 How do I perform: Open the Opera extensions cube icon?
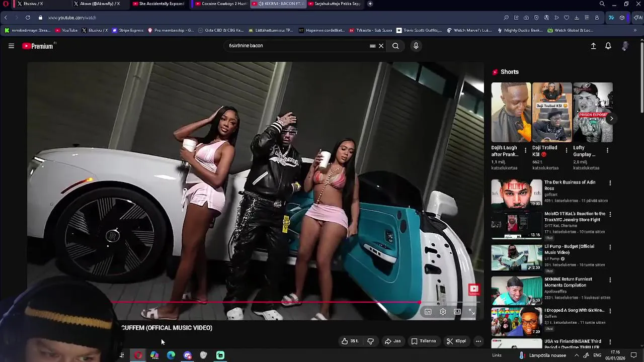622,18
